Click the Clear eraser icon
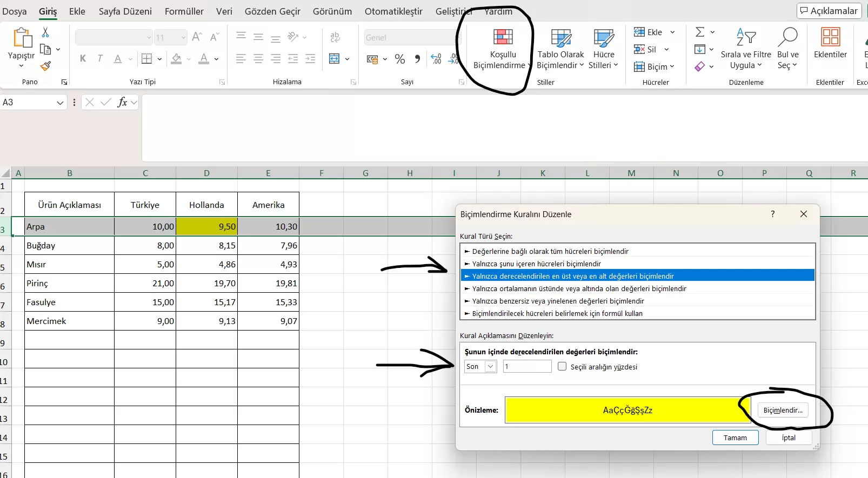The image size is (868, 478). (x=700, y=66)
